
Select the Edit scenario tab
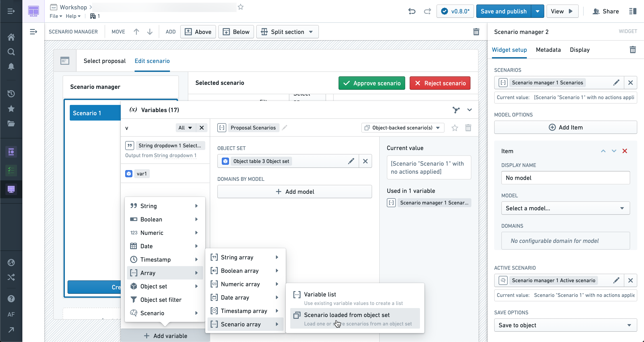point(152,60)
